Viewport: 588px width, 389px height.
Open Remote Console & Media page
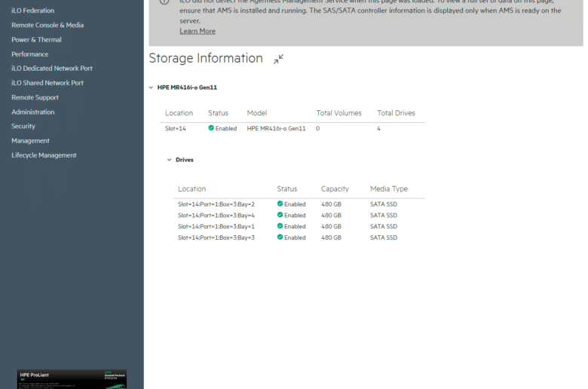pos(47,25)
